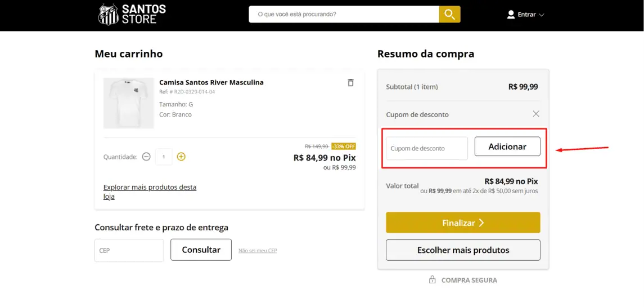Click the struck-through R$ 149,90 price

[316, 146]
